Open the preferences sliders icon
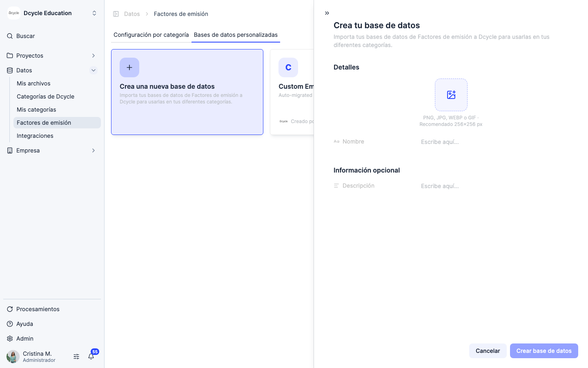 [x=76, y=357]
